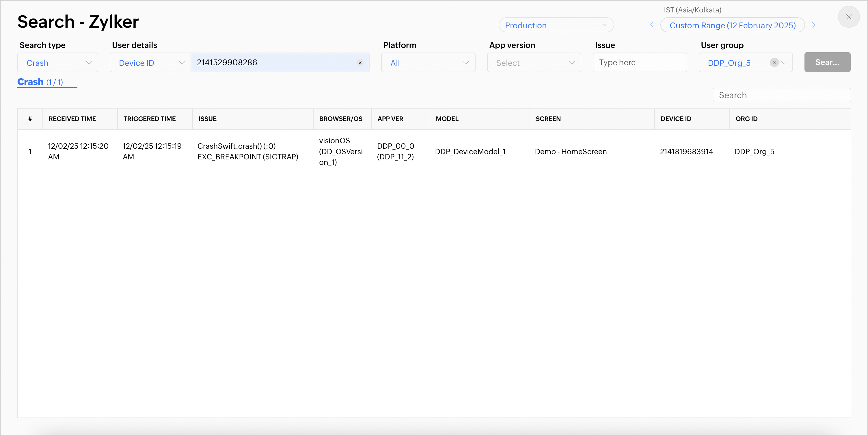The height and width of the screenshot is (436, 868).
Task: Expand the Production environment dropdown
Action: [556, 25]
